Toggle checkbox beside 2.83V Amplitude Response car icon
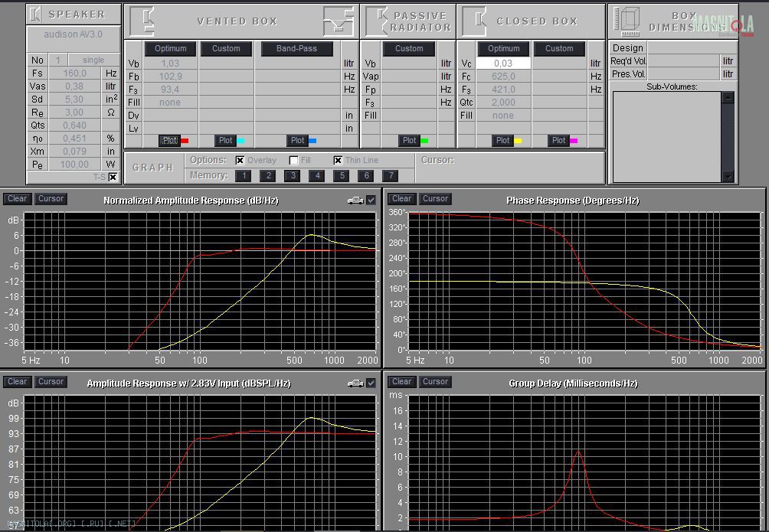769x532 pixels. [371, 383]
